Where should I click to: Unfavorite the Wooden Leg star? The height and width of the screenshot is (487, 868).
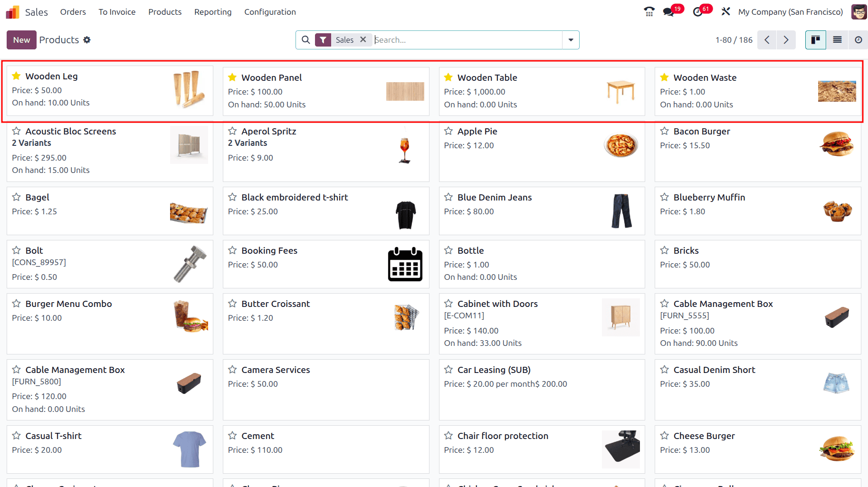16,76
